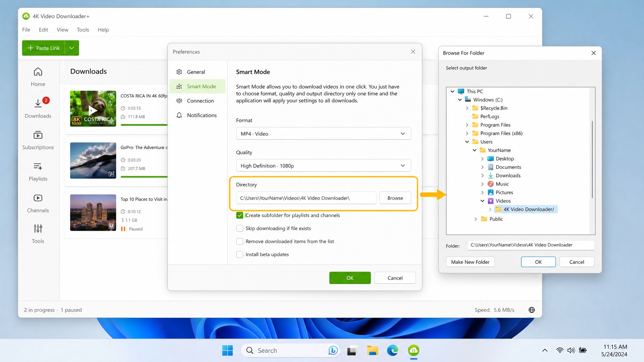The image size is (644, 362).
Task: Open the Edit menu
Action: coord(43,30)
